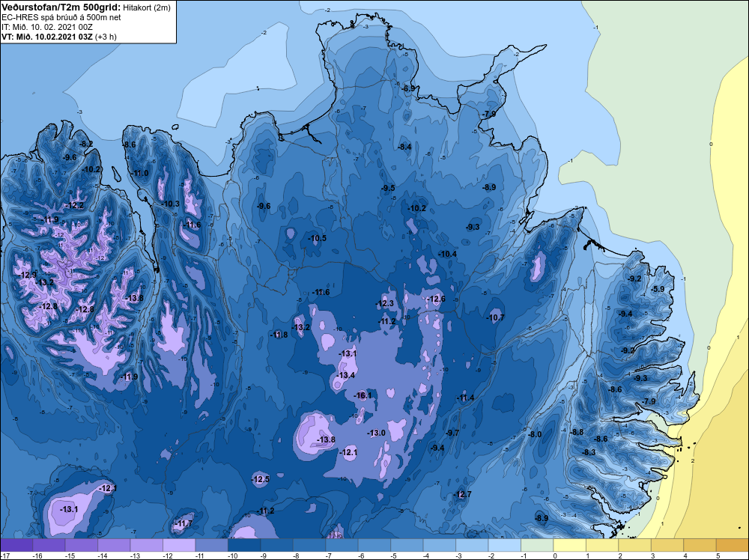749x560 pixels.
Task: Click the -8.3 temperature value
Action: click(x=589, y=451)
